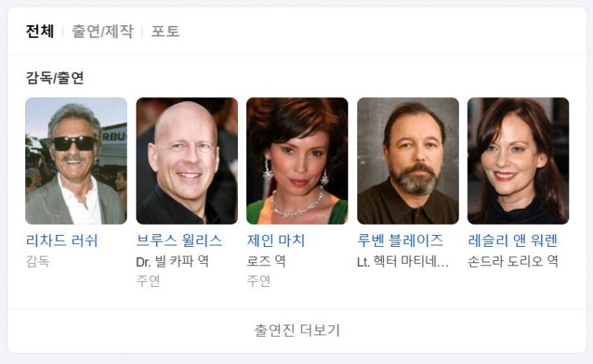Viewport: 593px width, 364px height.
Task: Open the photo above 제인 마치
Action: pos(297,161)
